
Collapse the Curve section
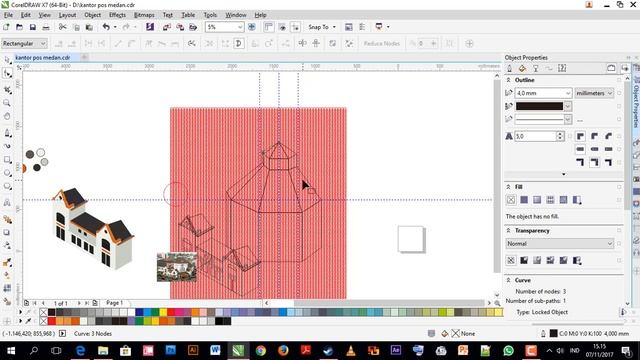point(509,280)
